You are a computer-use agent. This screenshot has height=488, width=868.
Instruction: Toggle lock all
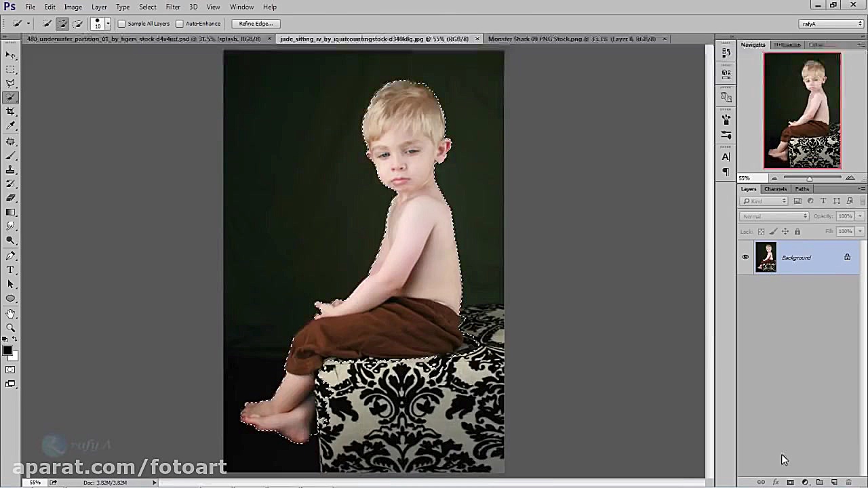click(797, 232)
